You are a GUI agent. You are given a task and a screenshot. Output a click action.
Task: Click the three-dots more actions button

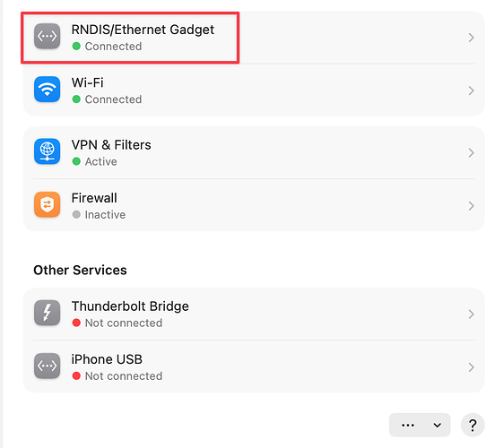(407, 425)
